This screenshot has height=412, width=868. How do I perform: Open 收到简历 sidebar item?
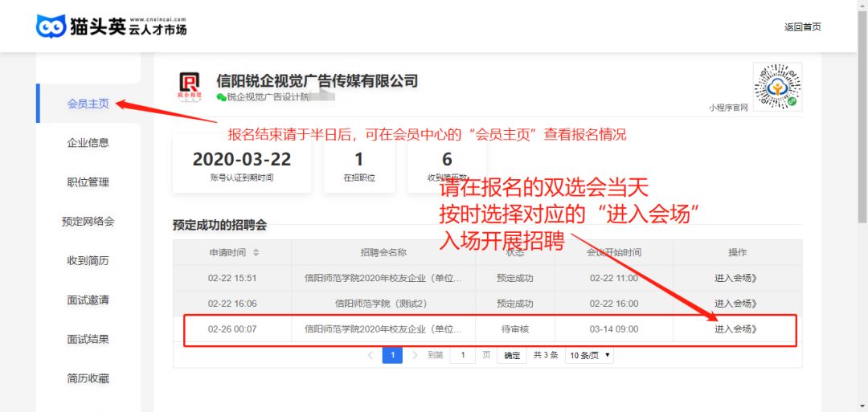coord(88,261)
